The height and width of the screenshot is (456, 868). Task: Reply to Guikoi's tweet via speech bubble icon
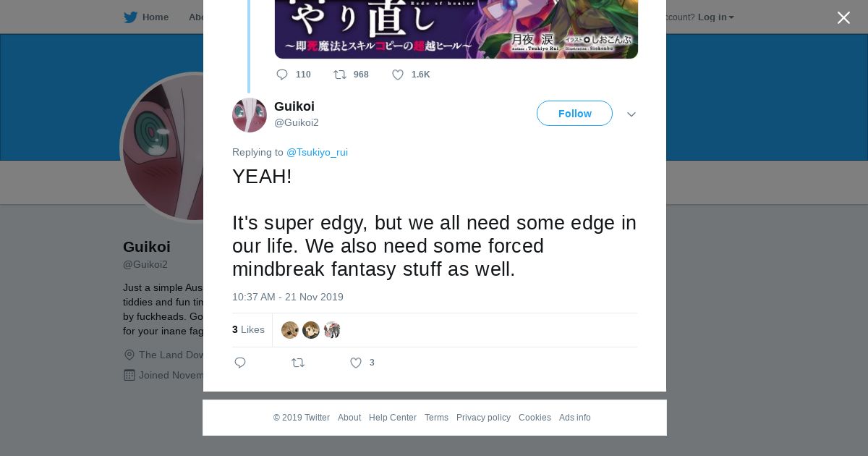tap(240, 363)
